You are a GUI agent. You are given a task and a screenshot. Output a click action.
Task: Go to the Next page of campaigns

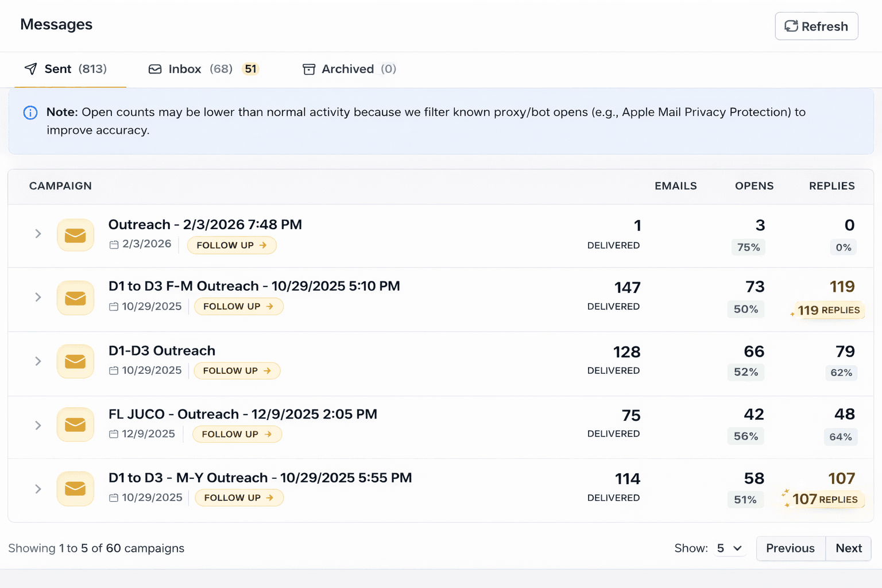coord(849,548)
